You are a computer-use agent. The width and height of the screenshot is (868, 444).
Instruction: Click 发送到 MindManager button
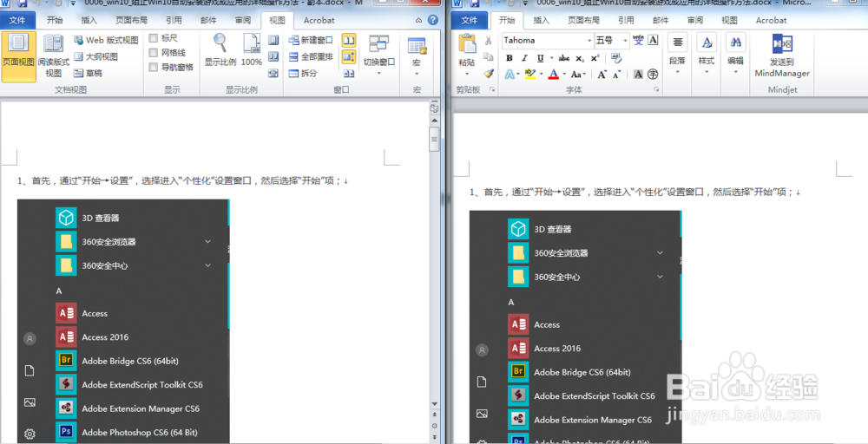point(782,55)
